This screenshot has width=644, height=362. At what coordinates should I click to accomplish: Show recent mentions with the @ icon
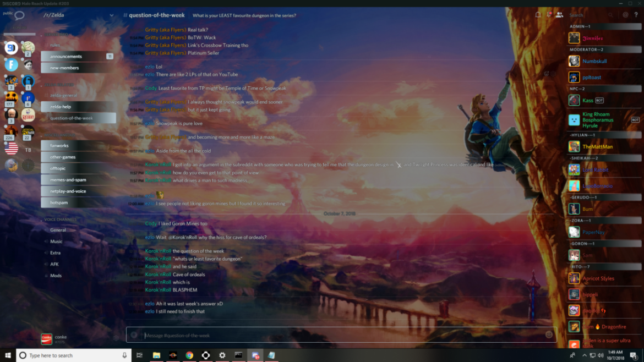tap(626, 15)
